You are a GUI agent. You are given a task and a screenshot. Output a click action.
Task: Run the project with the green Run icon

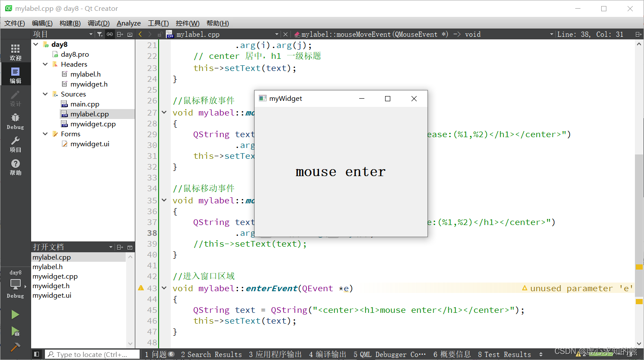pos(16,315)
